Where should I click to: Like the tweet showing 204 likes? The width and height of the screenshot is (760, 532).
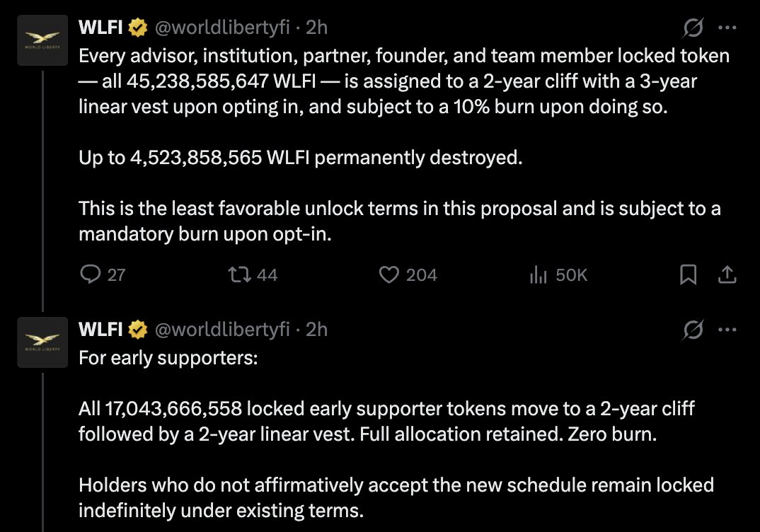pos(389,274)
